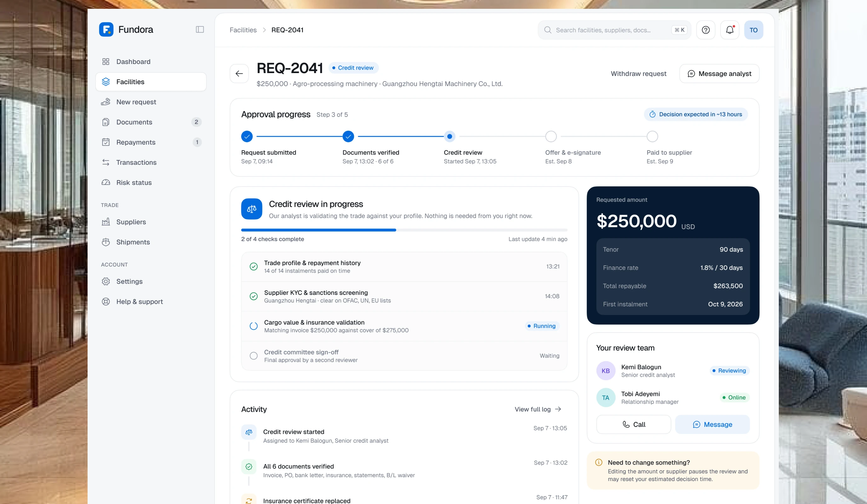Click the search magnifier icon
The image size is (867, 504).
coord(547,30)
